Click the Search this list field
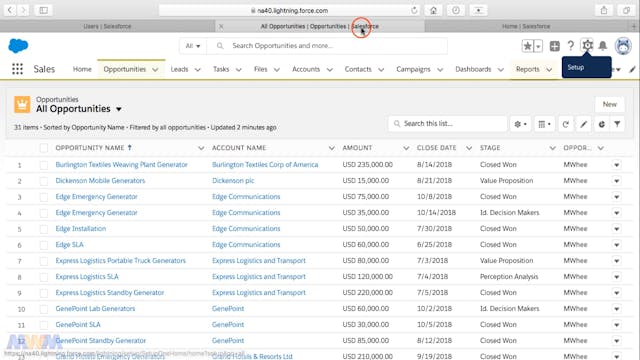 (x=447, y=124)
